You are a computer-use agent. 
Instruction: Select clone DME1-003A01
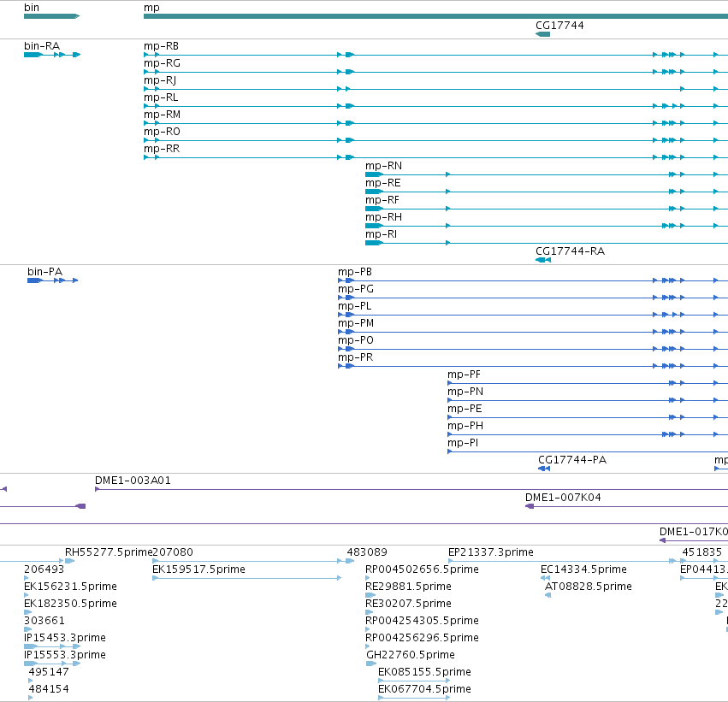coord(411,489)
